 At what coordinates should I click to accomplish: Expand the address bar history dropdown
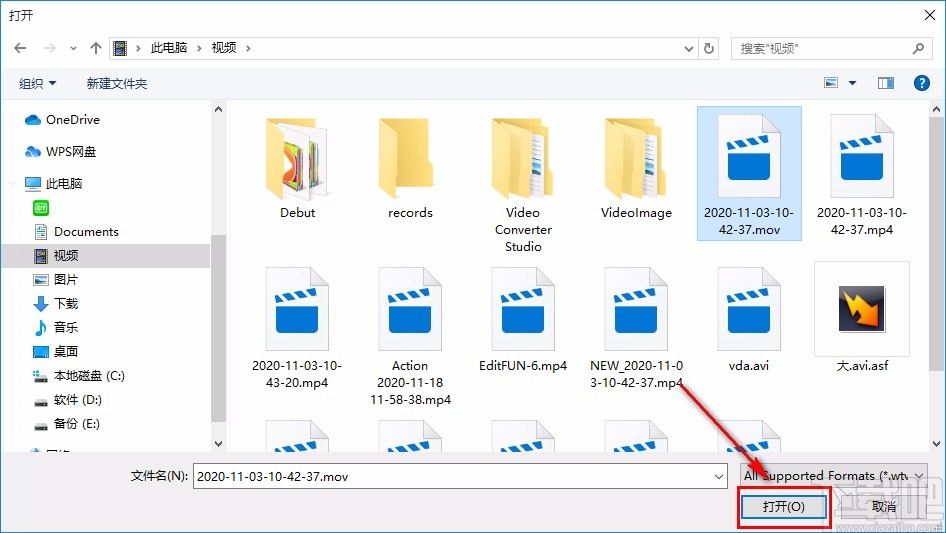[688, 49]
